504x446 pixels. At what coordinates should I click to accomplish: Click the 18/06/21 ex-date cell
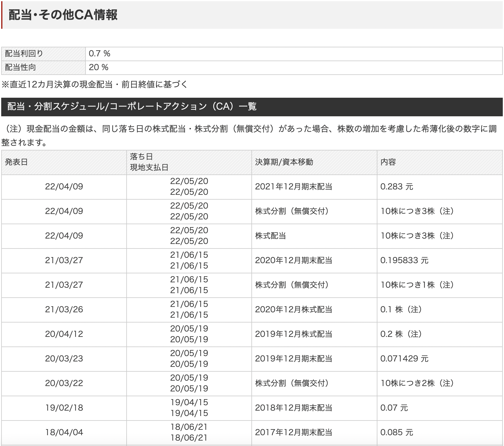point(189,433)
